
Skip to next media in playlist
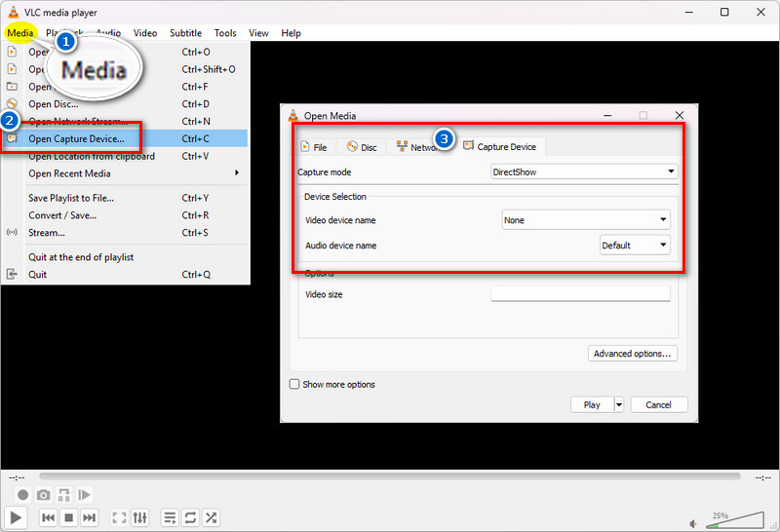pyautogui.click(x=89, y=517)
